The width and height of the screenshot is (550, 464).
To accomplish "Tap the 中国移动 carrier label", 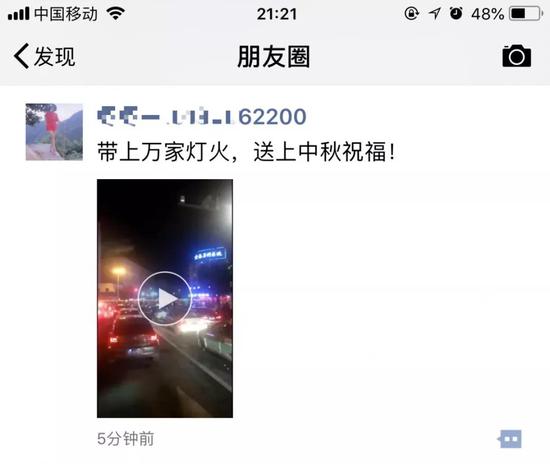I will (66, 14).
